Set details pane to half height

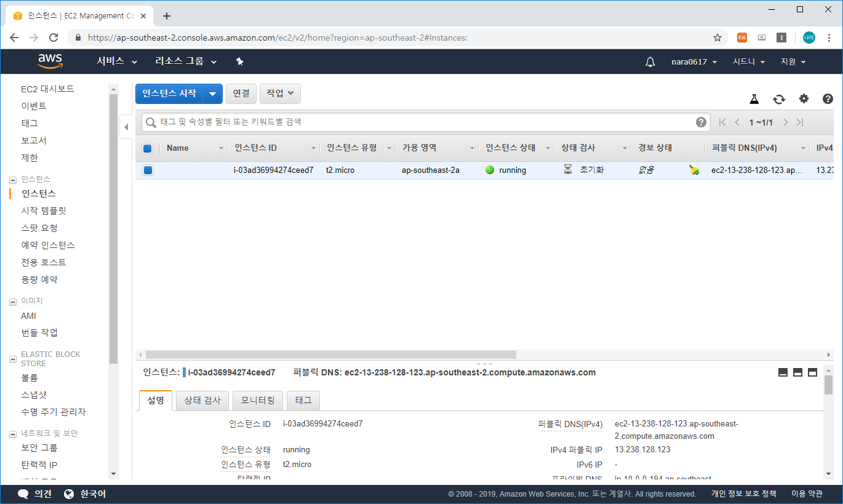click(797, 372)
